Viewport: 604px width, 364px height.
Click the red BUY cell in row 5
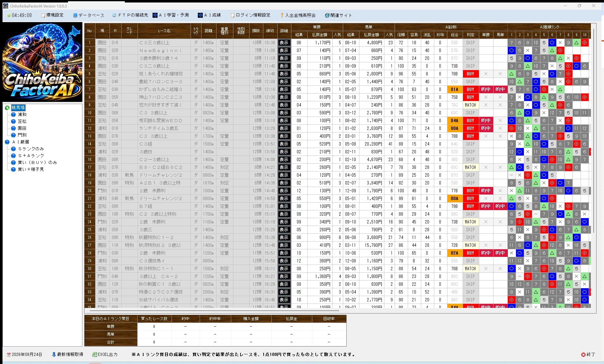(x=470, y=74)
